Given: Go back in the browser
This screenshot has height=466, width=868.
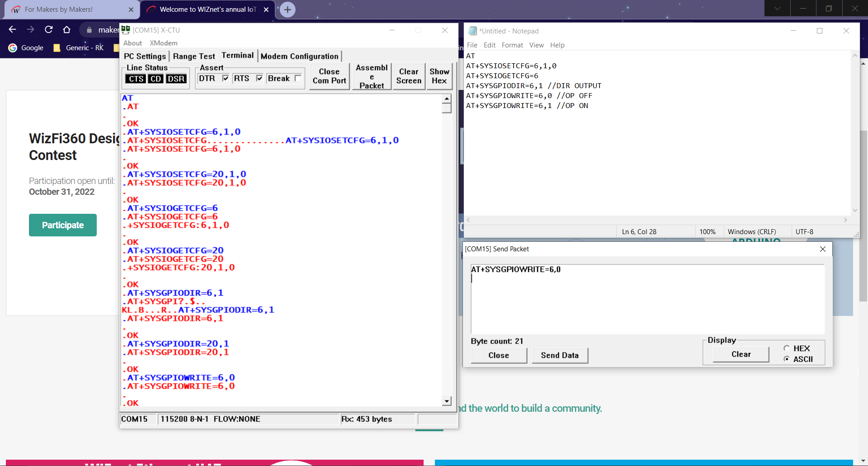Looking at the screenshot, I should point(12,29).
